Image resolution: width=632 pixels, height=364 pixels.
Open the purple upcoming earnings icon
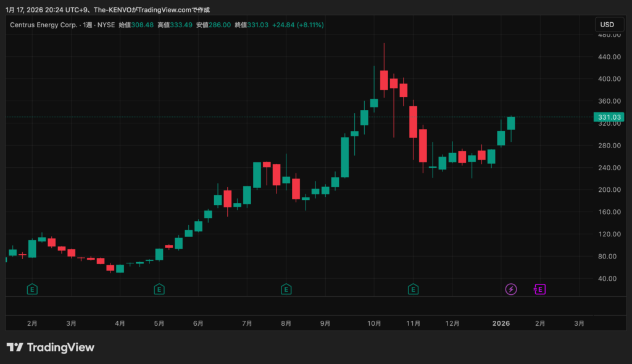pyautogui.click(x=539, y=289)
